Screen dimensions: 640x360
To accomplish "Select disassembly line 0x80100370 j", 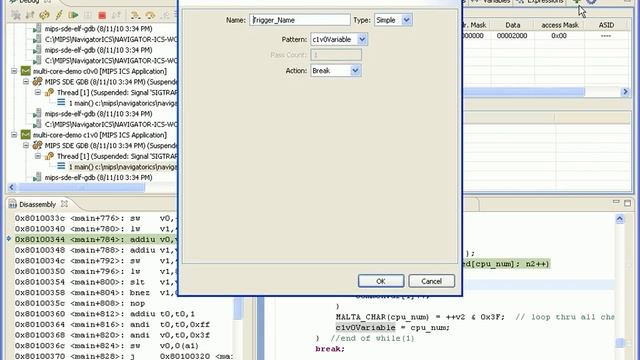I will coord(124,356).
